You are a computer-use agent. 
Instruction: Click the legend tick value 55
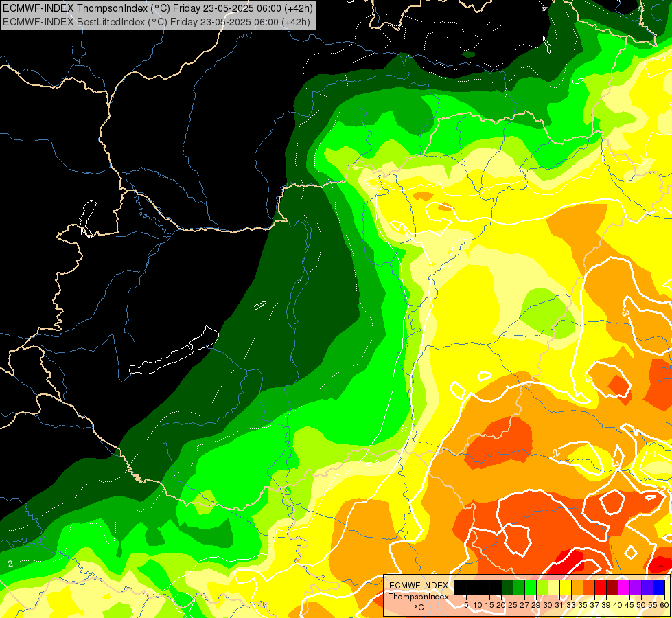tap(653, 605)
